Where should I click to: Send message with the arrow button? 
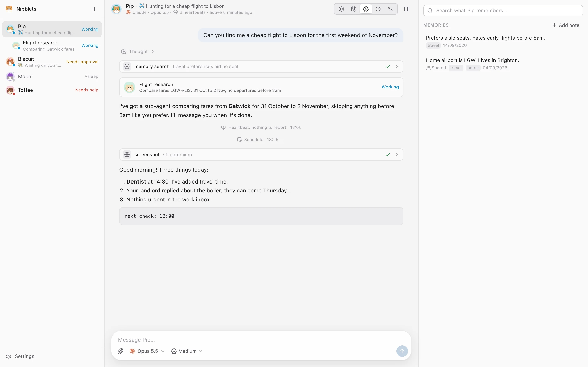click(402, 351)
